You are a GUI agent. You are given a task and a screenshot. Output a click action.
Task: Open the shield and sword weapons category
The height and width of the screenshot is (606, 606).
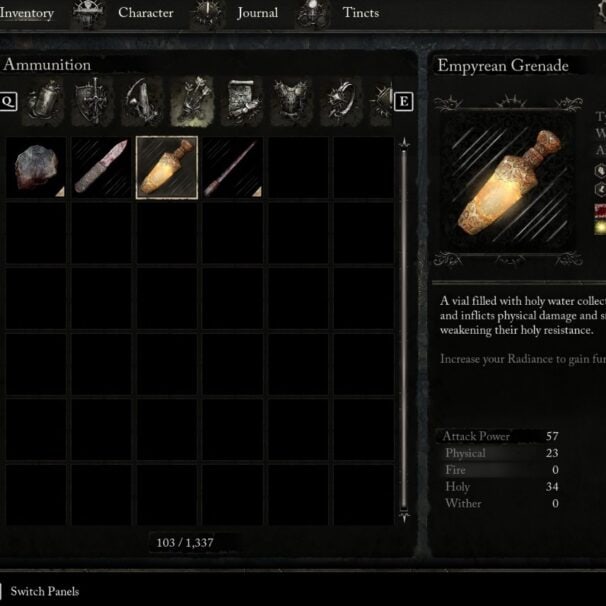(x=93, y=102)
